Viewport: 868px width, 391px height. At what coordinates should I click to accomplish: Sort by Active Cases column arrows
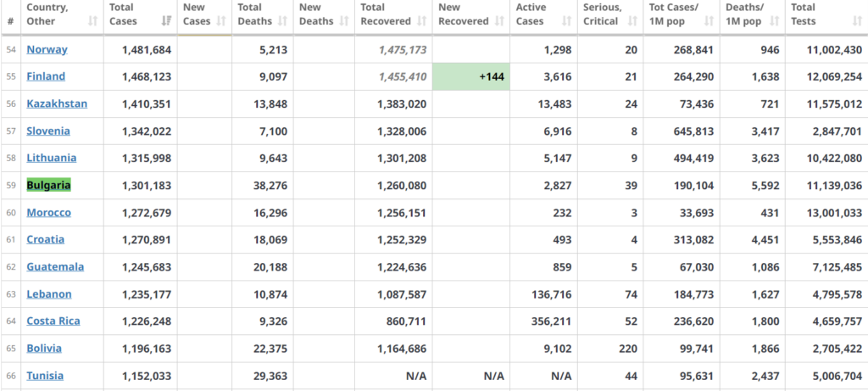click(566, 21)
